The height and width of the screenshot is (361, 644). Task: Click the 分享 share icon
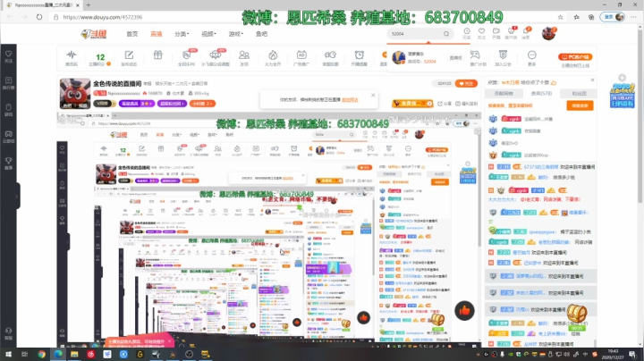[x=445, y=104]
